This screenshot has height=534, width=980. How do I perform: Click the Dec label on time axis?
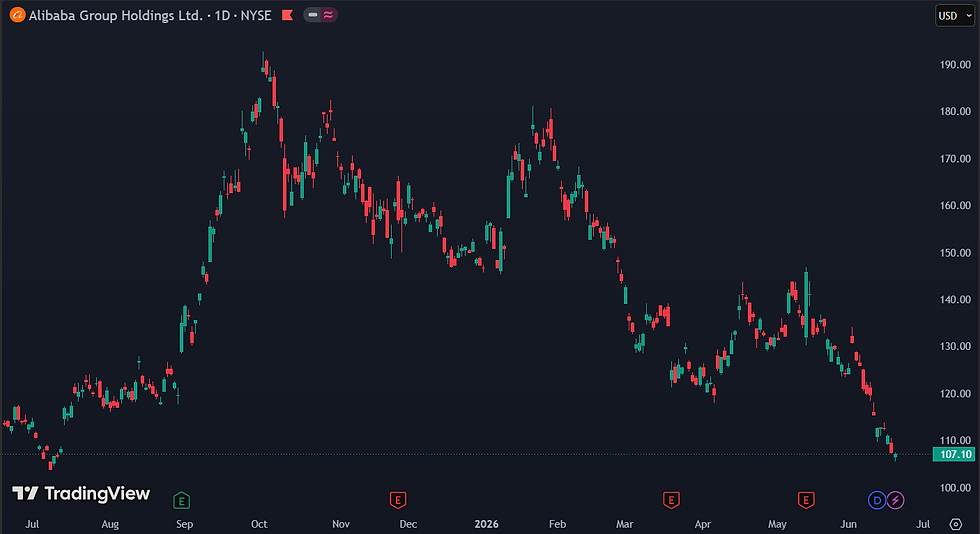(x=408, y=524)
